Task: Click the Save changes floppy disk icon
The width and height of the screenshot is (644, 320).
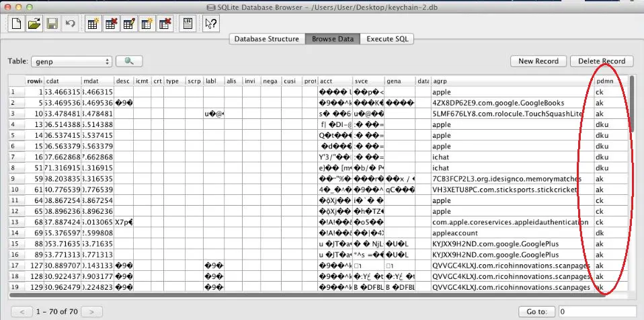Action: click(x=51, y=24)
